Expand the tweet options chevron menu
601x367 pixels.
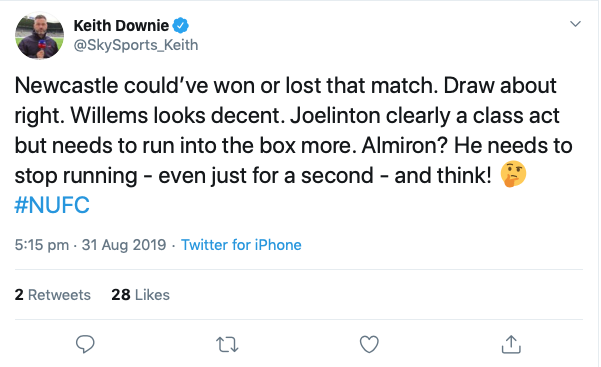point(575,24)
